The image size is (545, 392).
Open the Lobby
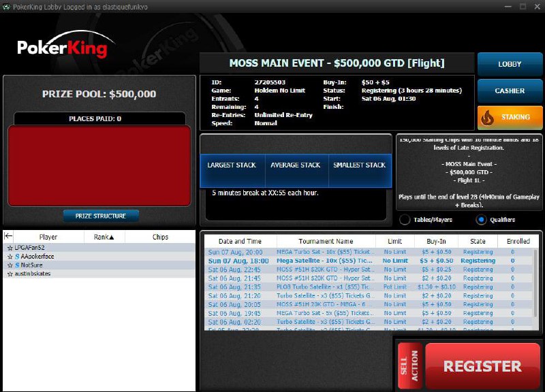click(510, 64)
